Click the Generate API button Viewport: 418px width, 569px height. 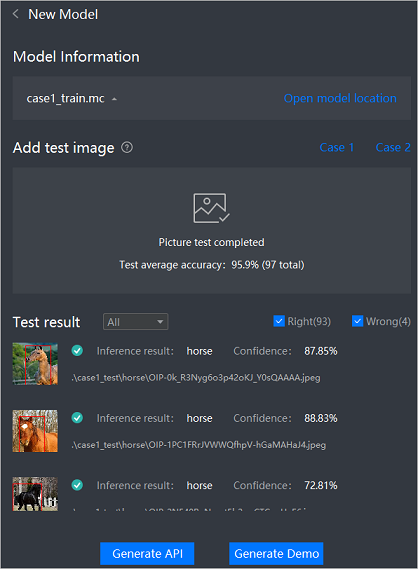click(x=147, y=553)
